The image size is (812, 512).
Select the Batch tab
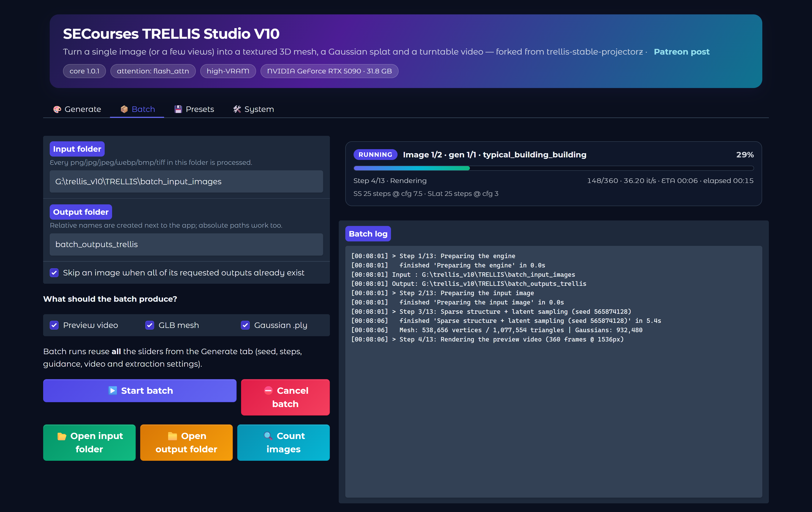pos(137,109)
